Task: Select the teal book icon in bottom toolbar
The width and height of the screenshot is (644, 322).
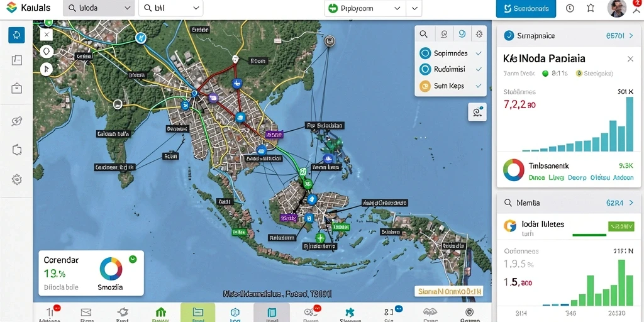Action: click(272, 313)
